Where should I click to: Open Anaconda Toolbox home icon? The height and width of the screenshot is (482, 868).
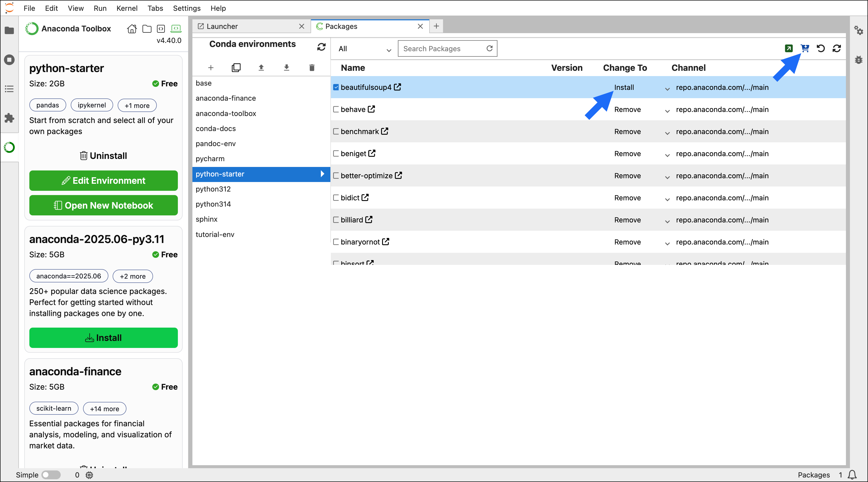(x=132, y=29)
